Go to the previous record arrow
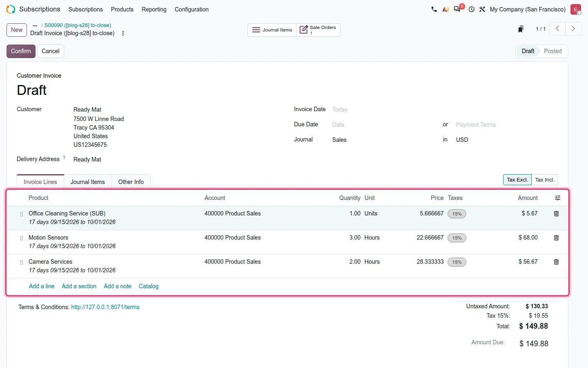Image resolution: width=588 pixels, height=368 pixels. tap(557, 29)
